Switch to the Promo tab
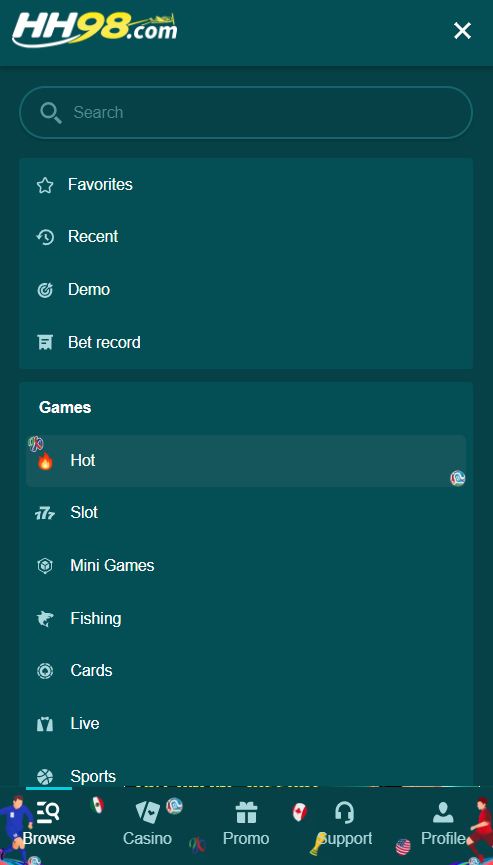This screenshot has height=865, width=493. click(246, 824)
